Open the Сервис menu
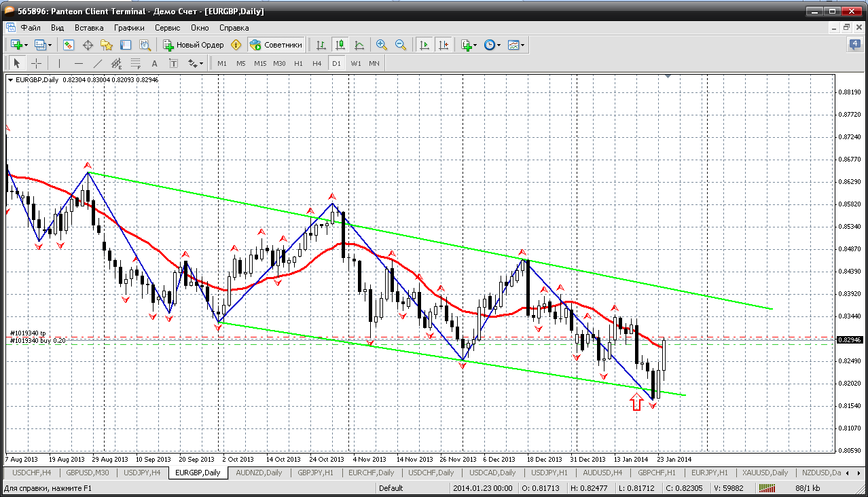The image size is (868, 497). (167, 28)
